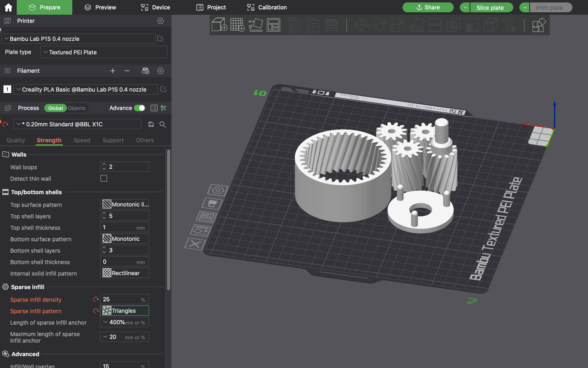The height and width of the screenshot is (368, 588).
Task: Open the Top surface pattern dropdown
Action: pyautogui.click(x=125, y=204)
